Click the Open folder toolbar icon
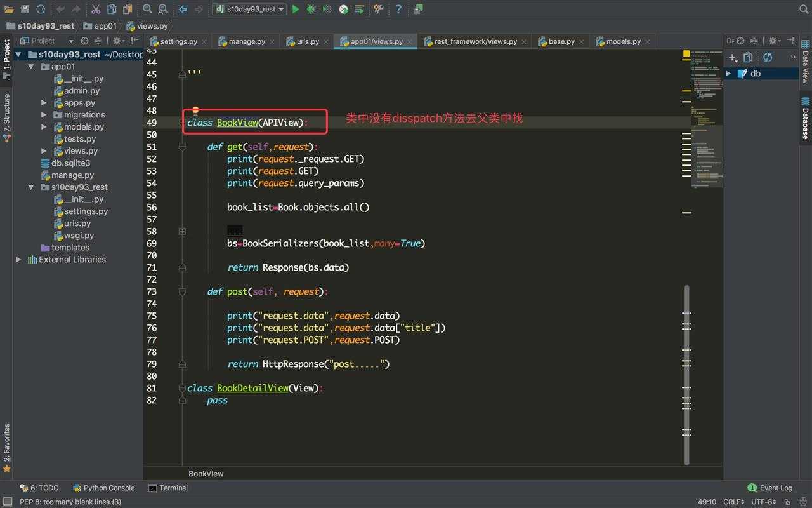Image resolution: width=812 pixels, height=508 pixels. coord(9,9)
